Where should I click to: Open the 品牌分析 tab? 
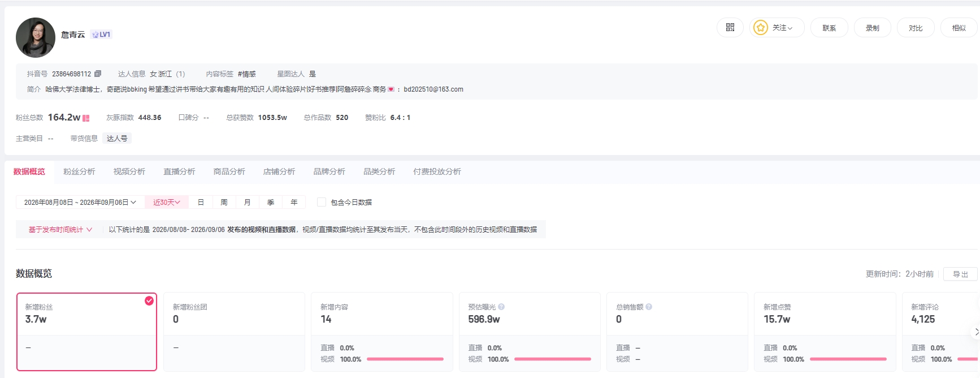[329, 171]
